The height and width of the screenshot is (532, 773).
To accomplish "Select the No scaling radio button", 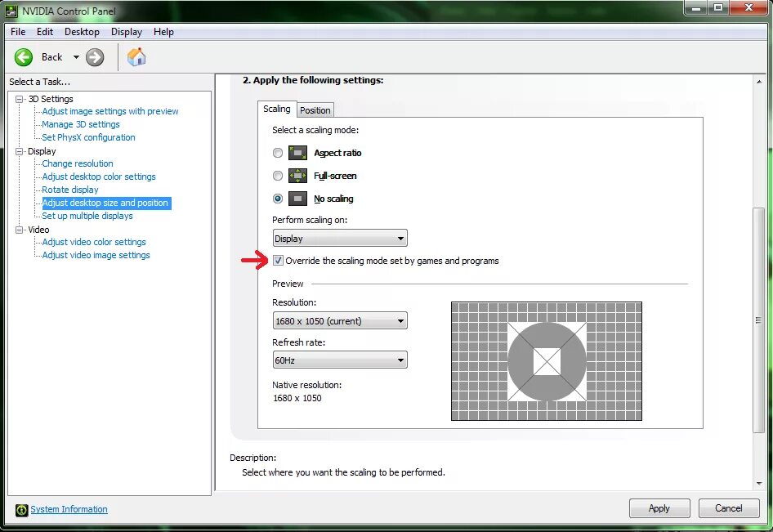I will click(278, 199).
